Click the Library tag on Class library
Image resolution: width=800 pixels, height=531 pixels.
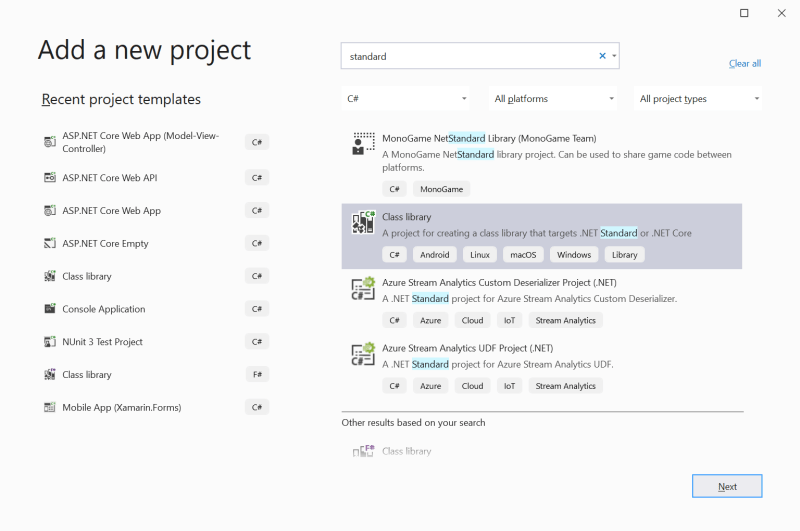624,255
